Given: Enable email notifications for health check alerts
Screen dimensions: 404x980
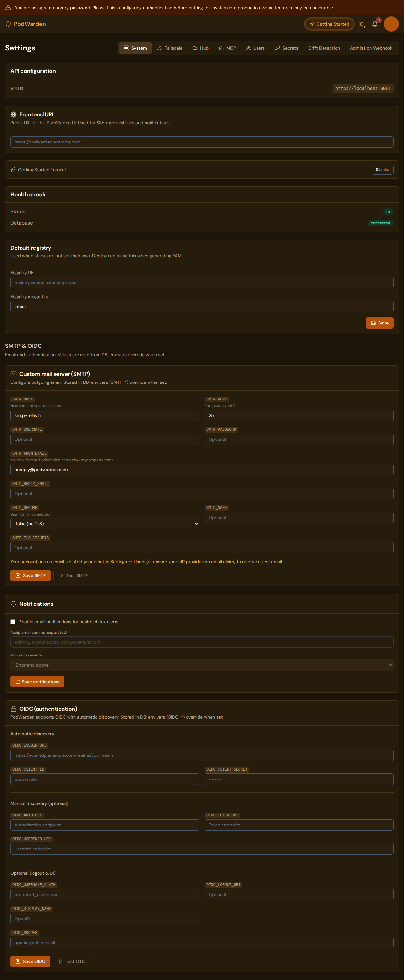Looking at the screenshot, I should (x=13, y=621).
